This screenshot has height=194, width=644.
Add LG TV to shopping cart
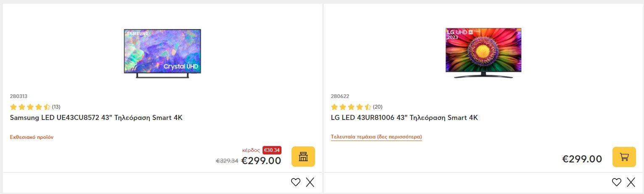(624, 157)
